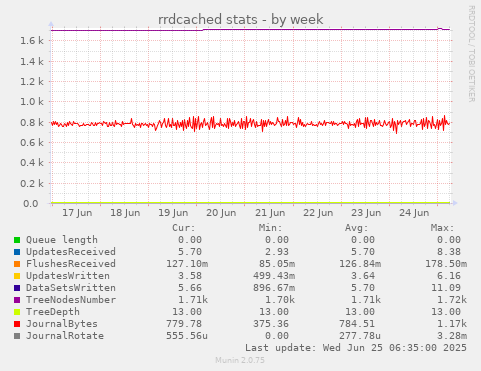Image resolution: width=481 pixels, height=371 pixels.
Task: Click the '1.2 k' y-axis label
Action: coord(32,81)
